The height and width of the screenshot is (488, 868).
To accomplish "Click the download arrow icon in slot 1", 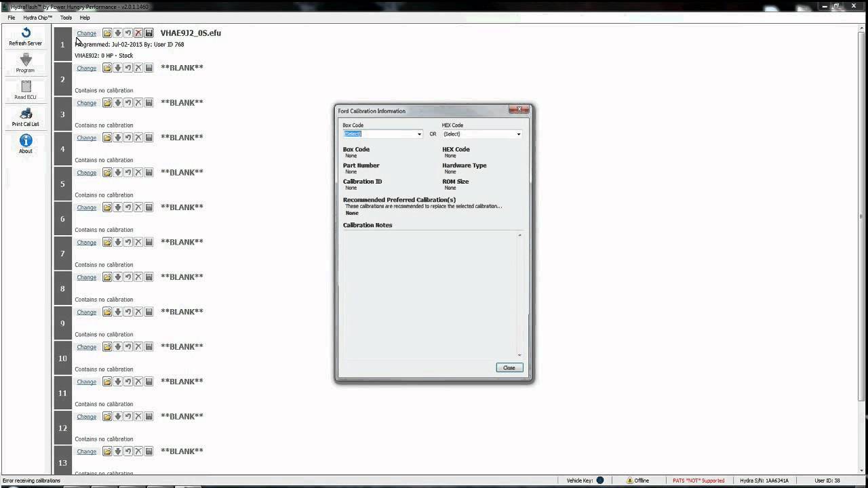I will pos(117,33).
